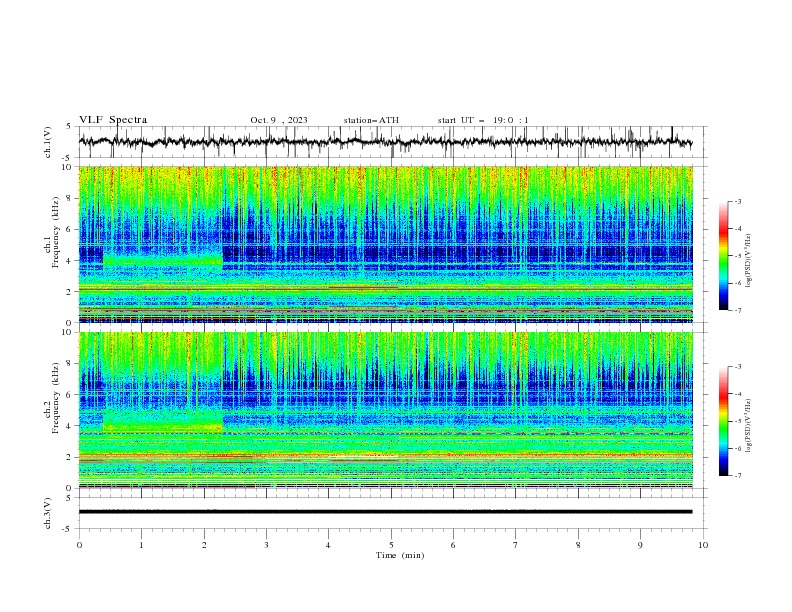
Task: Click the "station=ATH" header label
Action: [371, 120]
